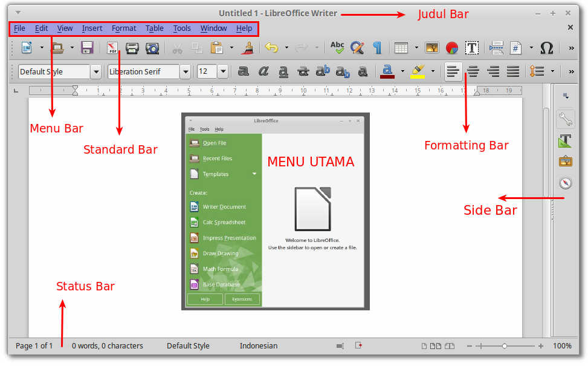
Task: Insert special character Omega
Action: coord(547,48)
